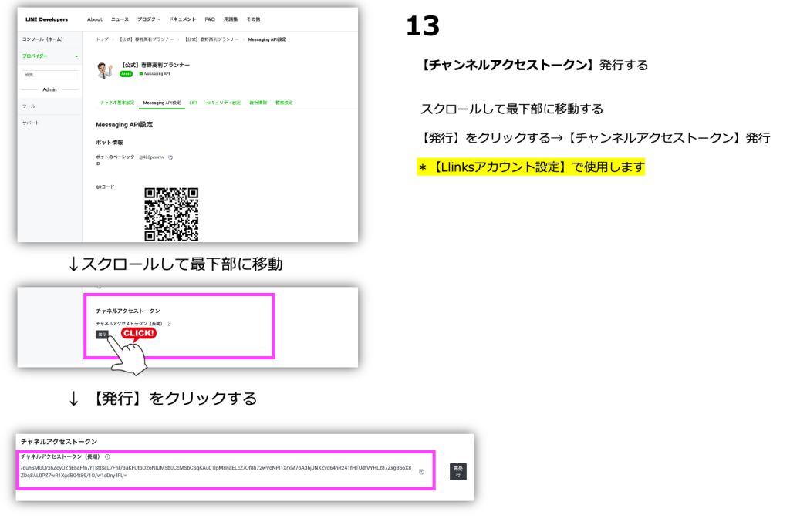
Task: Click the Messaging API設定 breadcrumb text
Action: tap(267, 39)
